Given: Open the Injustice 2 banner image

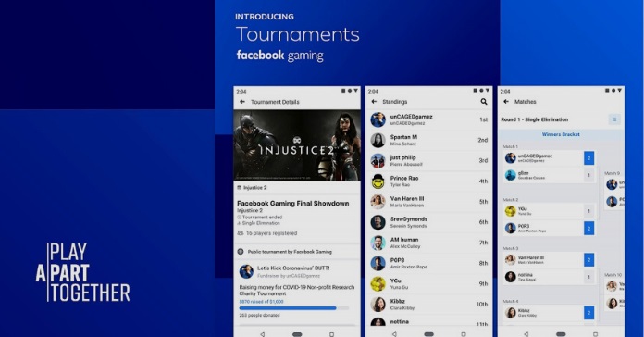Looking at the screenshot, I should coord(297,145).
